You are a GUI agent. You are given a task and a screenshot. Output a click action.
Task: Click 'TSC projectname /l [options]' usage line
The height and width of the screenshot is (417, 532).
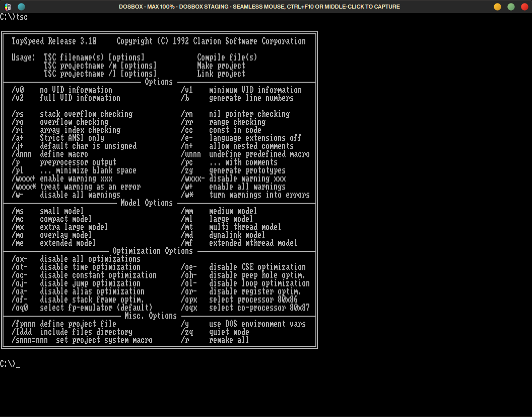pos(100,74)
